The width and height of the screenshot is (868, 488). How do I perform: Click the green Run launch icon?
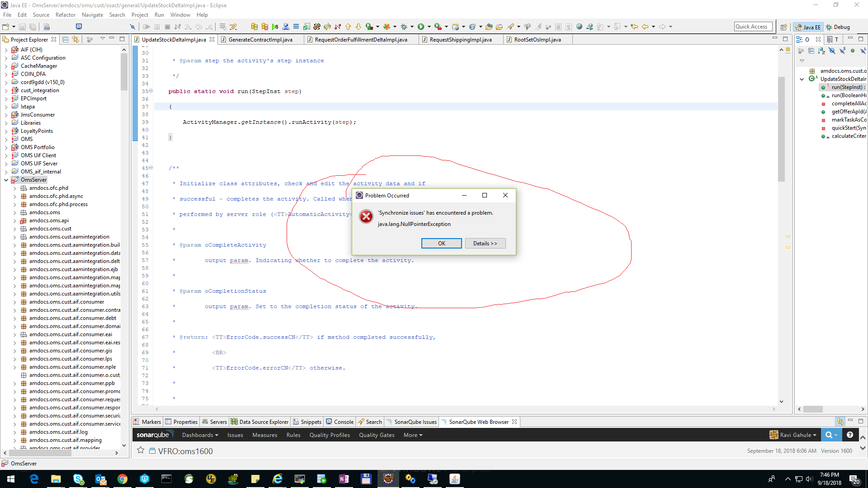point(421,27)
